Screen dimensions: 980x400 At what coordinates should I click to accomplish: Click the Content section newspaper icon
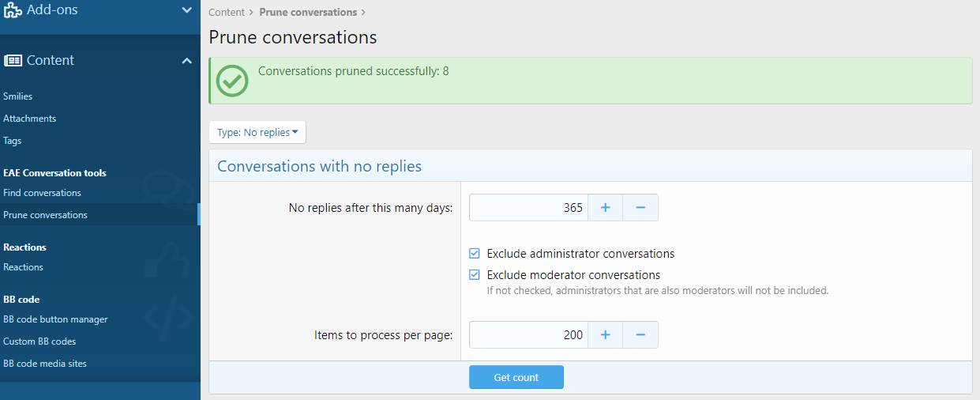(13, 60)
